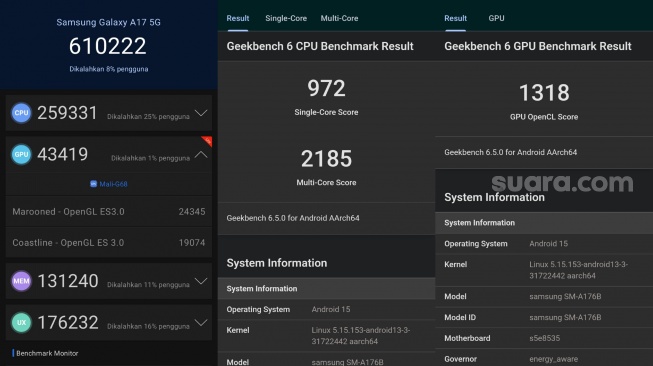Switch to the Multi-Core tab
653x366 pixels.
pos(339,18)
